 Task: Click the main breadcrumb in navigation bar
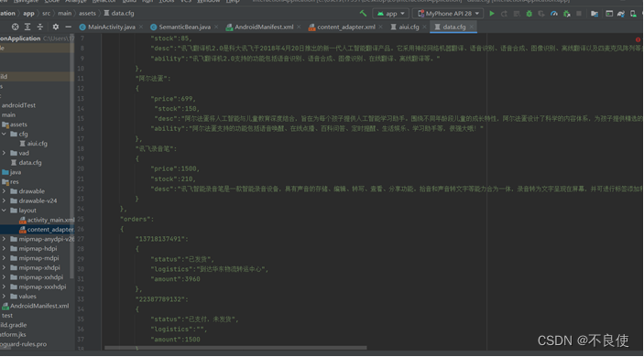click(64, 14)
